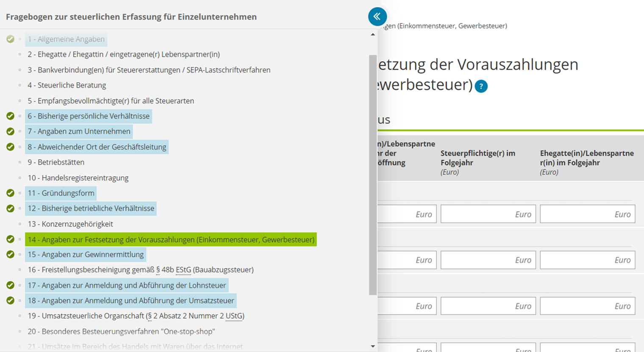This screenshot has height=352, width=644.
Task: Open 17 - Anmeldung und Abführung der Lohnsteuer
Action: [x=127, y=285]
